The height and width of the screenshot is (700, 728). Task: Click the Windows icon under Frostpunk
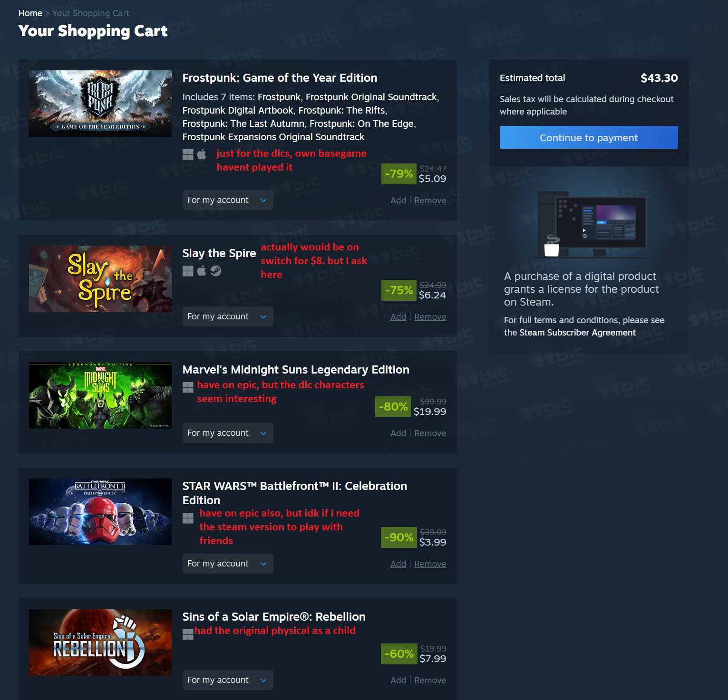coord(188,154)
